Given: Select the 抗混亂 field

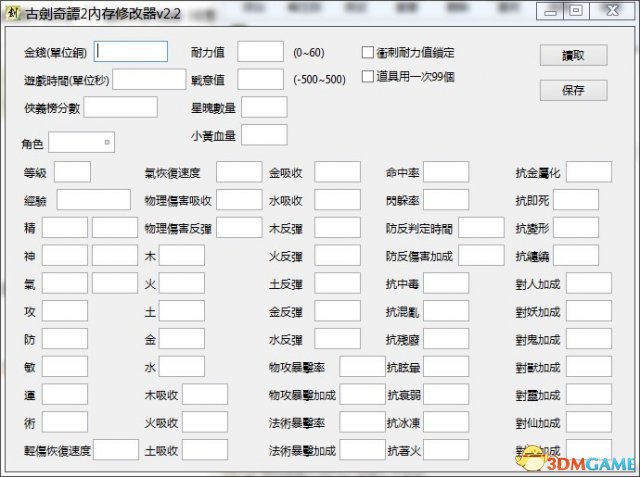Looking at the screenshot, I should [x=446, y=311].
